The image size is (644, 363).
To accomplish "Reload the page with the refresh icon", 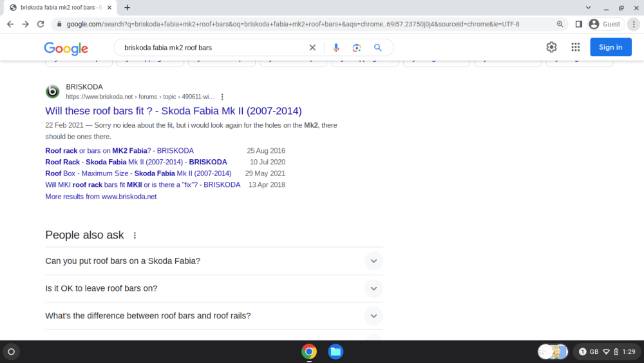I will [41, 25].
